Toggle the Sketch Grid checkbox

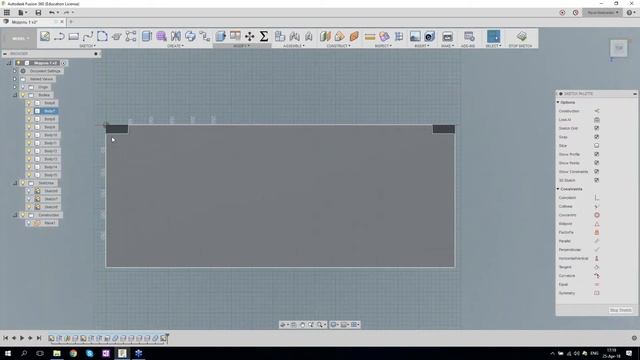(597, 128)
